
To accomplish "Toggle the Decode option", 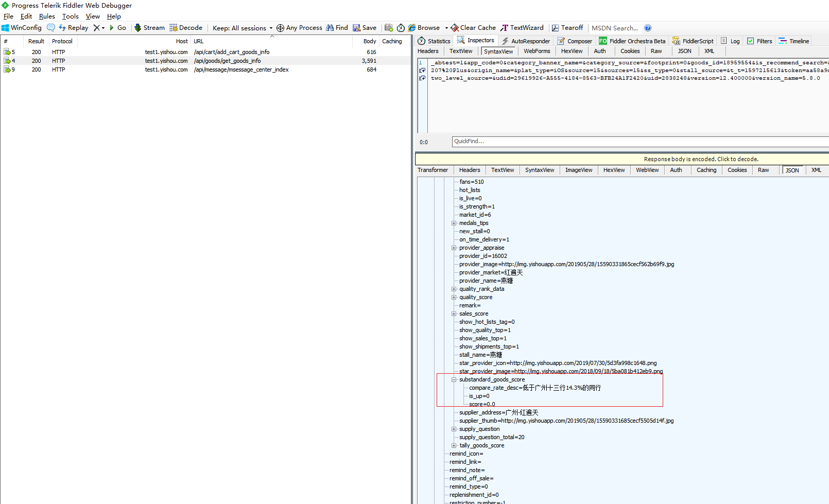I will click(186, 28).
